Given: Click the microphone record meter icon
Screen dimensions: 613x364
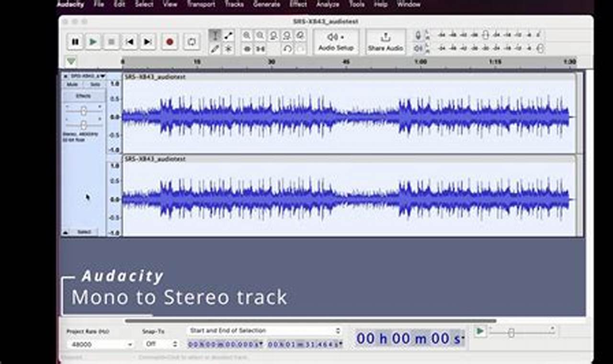Looking at the screenshot, I should click(418, 35).
